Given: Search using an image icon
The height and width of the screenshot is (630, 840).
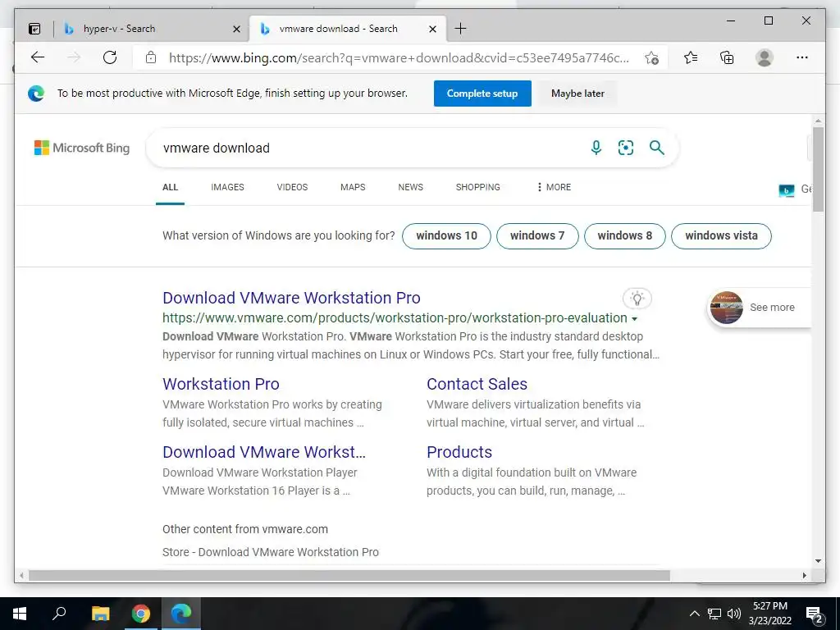Looking at the screenshot, I should (x=626, y=148).
